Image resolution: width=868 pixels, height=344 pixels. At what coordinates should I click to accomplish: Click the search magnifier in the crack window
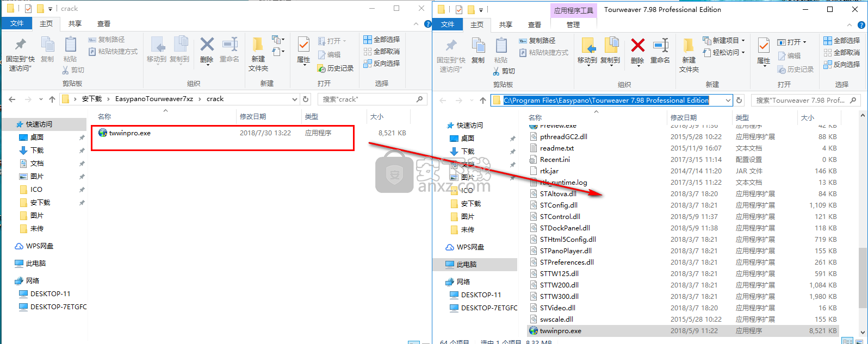[419, 99]
